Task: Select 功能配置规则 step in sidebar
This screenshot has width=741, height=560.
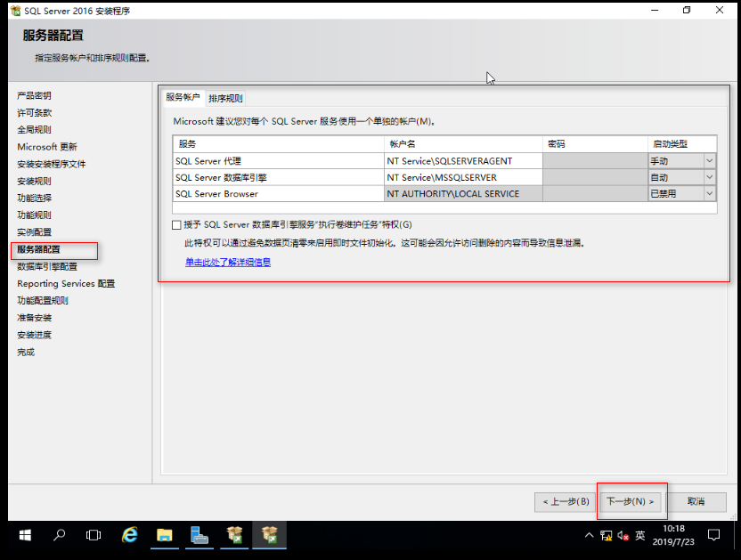Action: click(x=43, y=301)
